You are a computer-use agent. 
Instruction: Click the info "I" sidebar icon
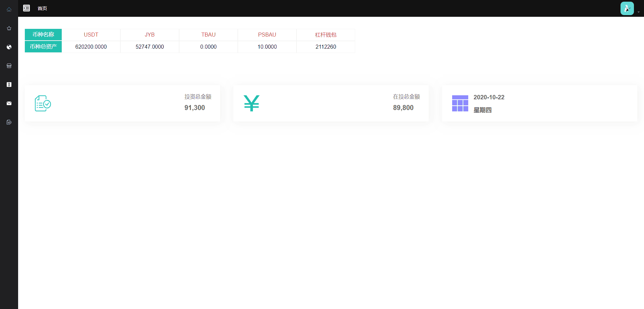pyautogui.click(x=9, y=85)
